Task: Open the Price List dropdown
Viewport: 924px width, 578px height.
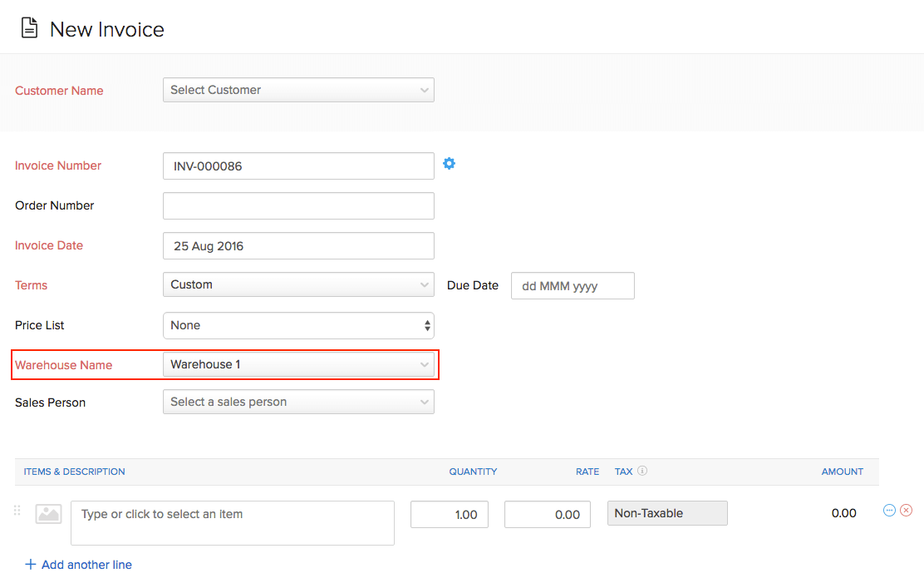Action: click(299, 325)
